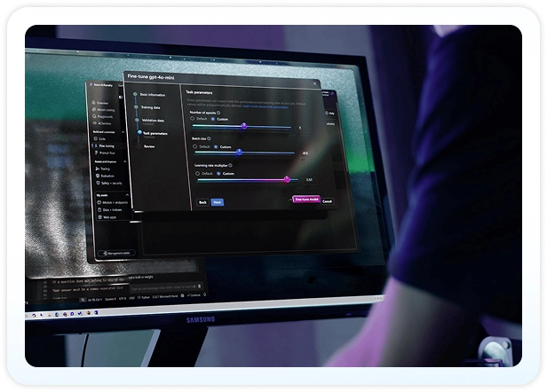Viewport: 547px width, 392px height.
Task: Click the Fine-tune model button
Action: 306,200
